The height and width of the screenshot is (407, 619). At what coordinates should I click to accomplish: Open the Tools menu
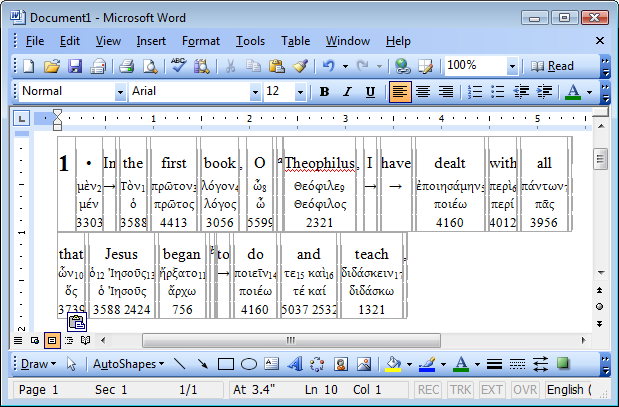pyautogui.click(x=250, y=41)
